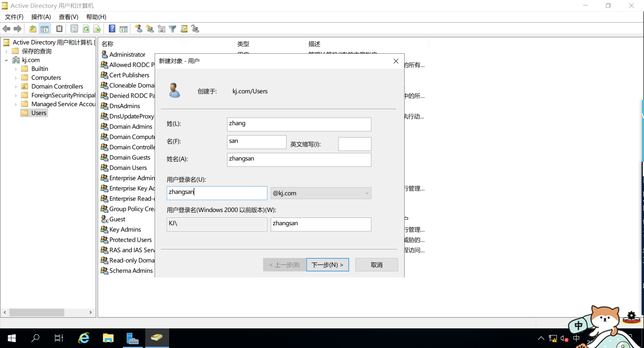Open File Explorer from the taskbar

(x=108, y=338)
